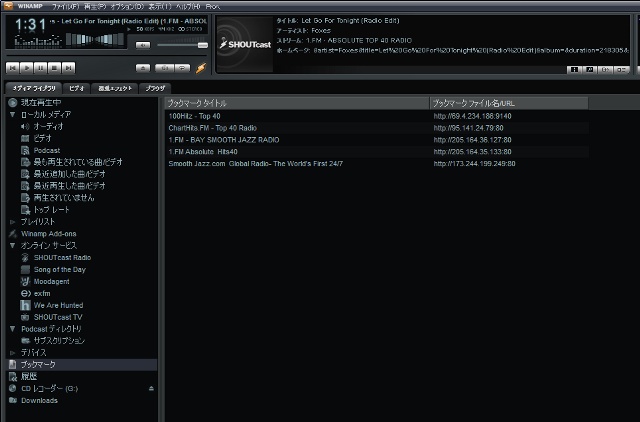The image size is (640, 422).
Task: Open Song of the Day service
Action: tap(60, 269)
